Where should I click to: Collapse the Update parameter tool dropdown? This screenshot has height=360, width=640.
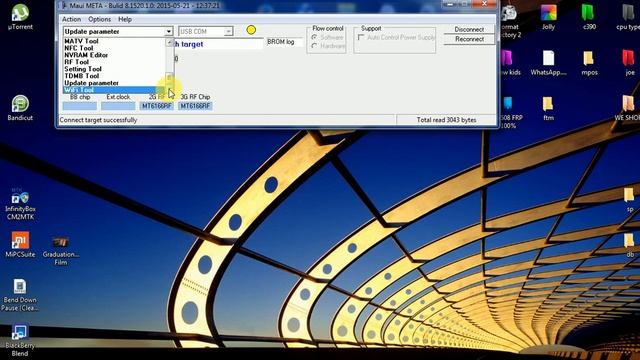[x=169, y=31]
